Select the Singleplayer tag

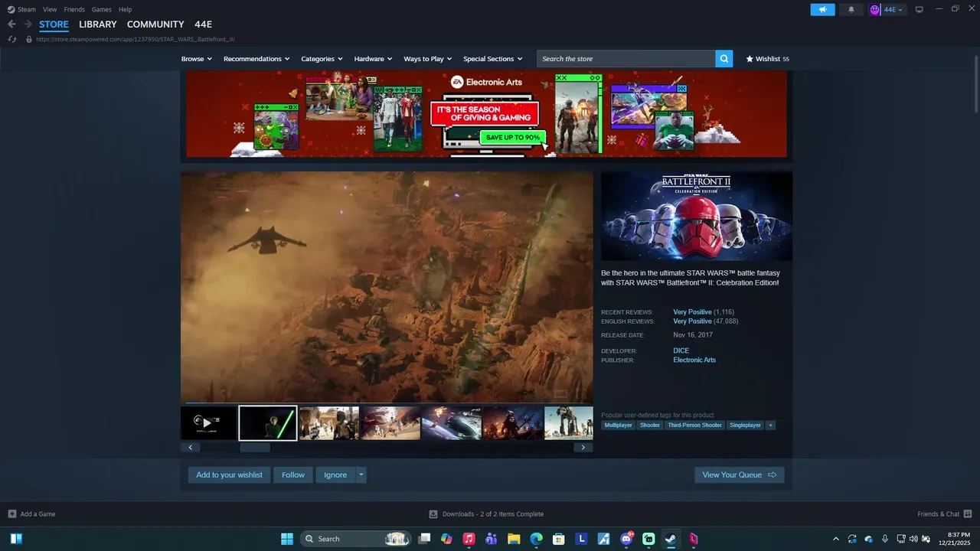click(745, 425)
